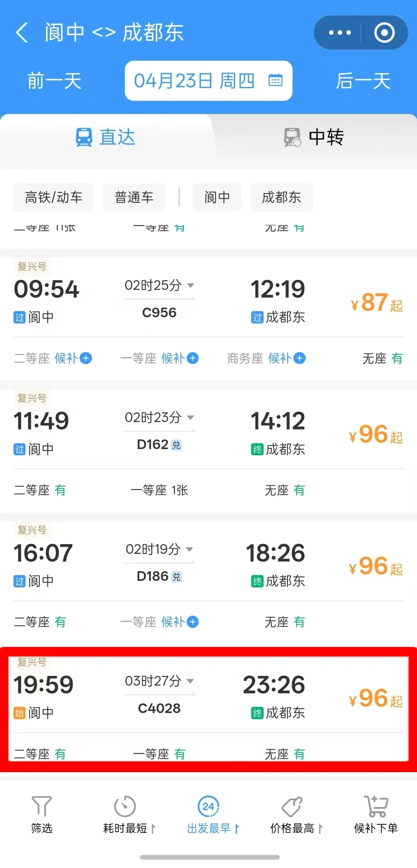Toggle the 成都东 station filter chip
This screenshot has height=868, width=417.
281,197
